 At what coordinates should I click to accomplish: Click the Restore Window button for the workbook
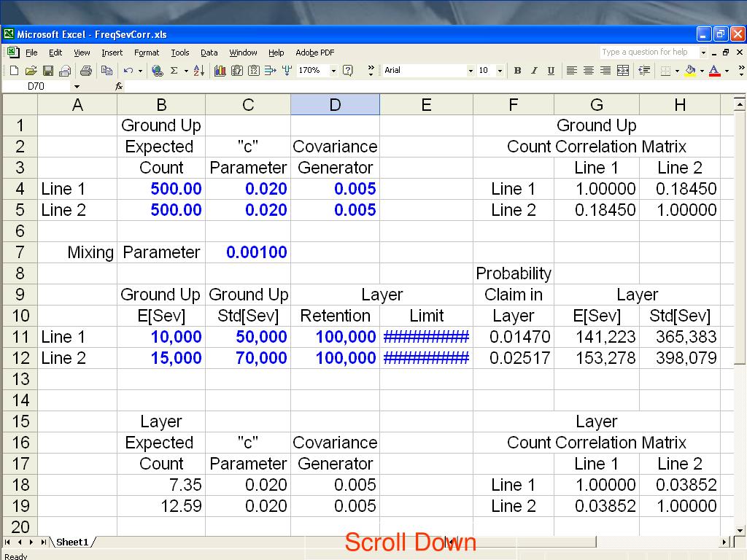tap(726, 52)
